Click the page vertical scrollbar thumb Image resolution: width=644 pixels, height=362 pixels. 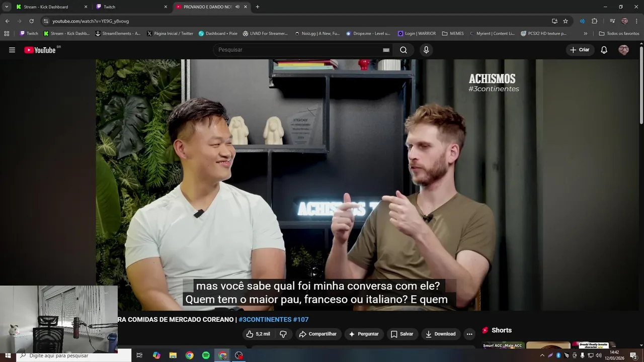[641, 85]
